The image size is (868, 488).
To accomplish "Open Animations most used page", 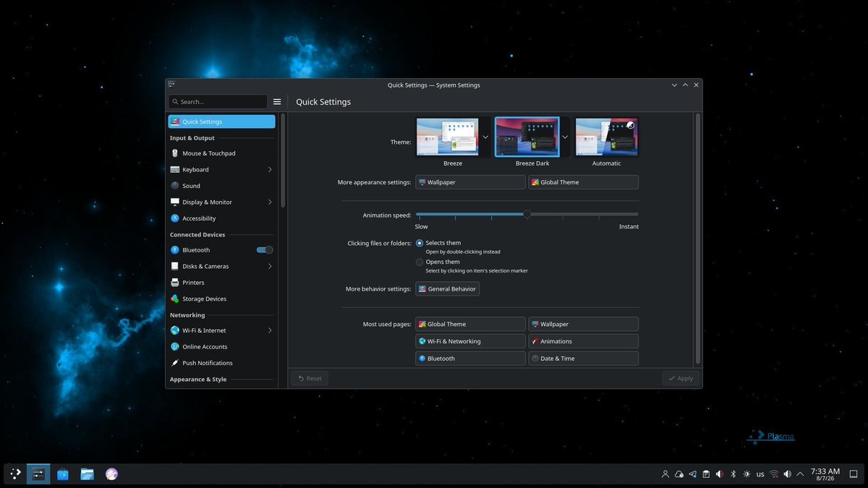I will [x=583, y=341].
